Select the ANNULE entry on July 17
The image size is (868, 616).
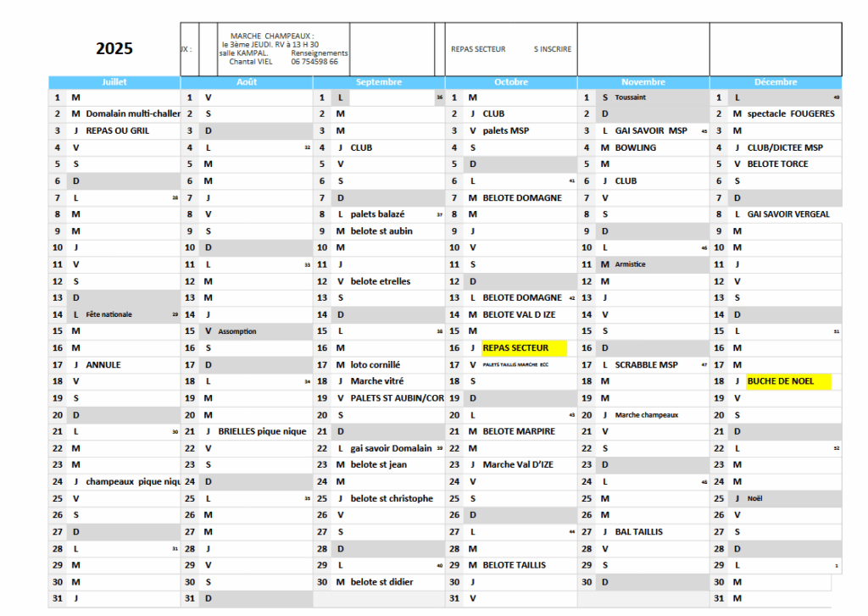click(x=103, y=364)
